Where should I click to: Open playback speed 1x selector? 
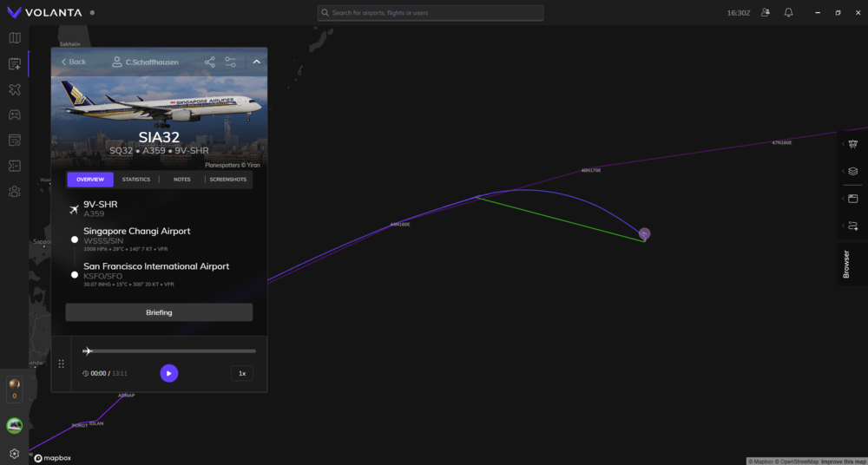(x=242, y=373)
